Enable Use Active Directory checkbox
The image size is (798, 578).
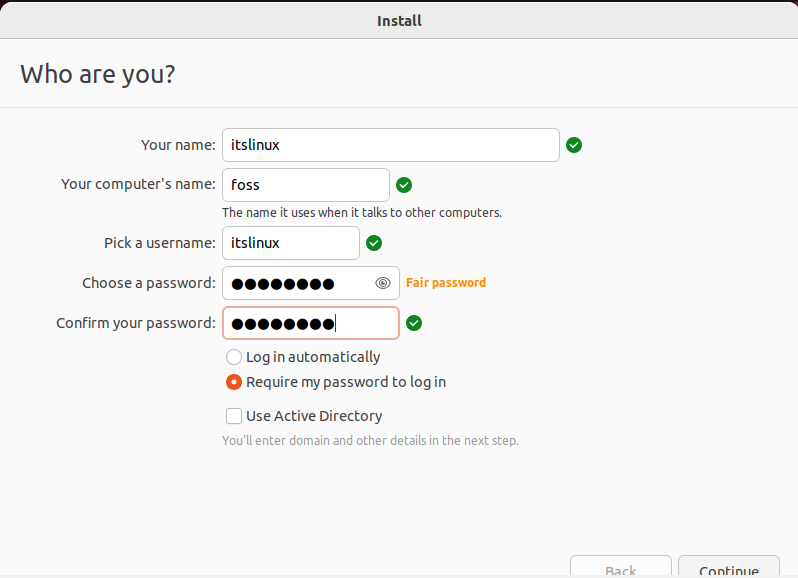234,416
